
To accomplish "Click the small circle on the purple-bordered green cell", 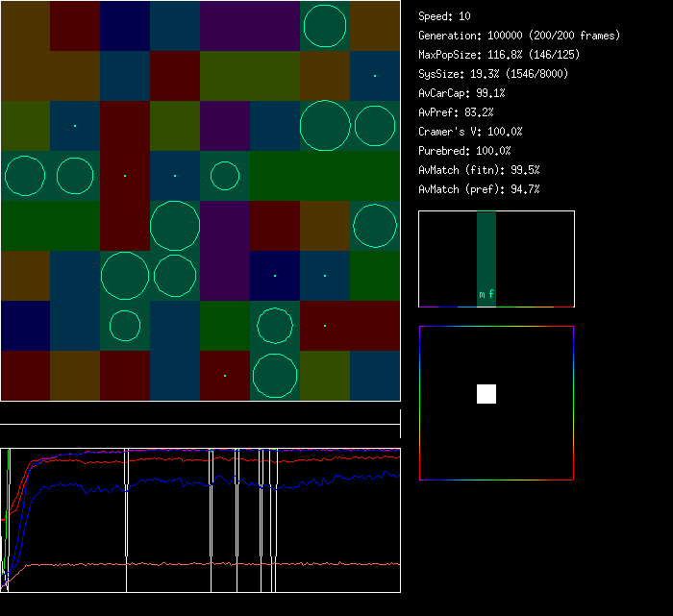I will click(x=225, y=176).
